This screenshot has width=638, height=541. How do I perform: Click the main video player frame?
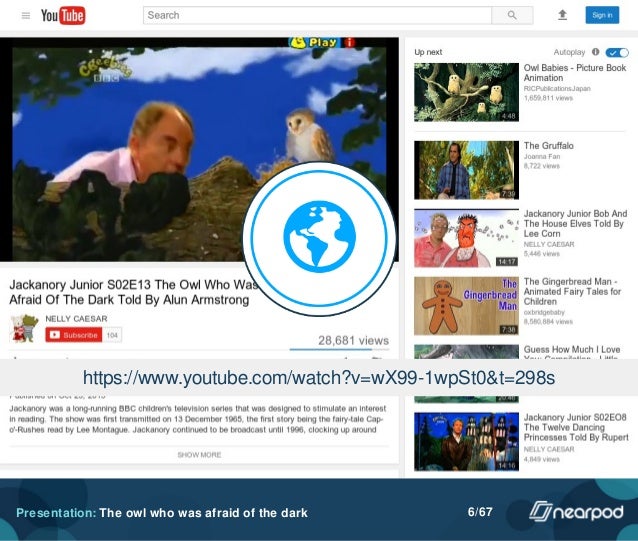[199, 150]
